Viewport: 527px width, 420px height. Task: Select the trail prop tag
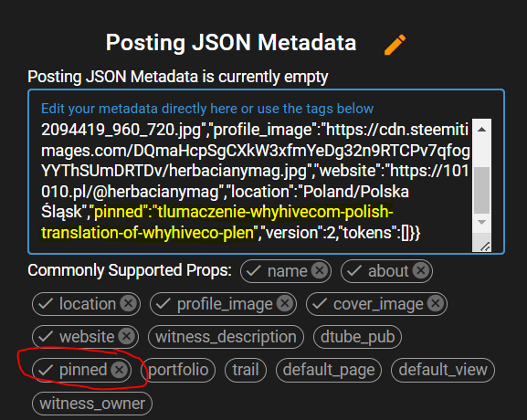246,370
